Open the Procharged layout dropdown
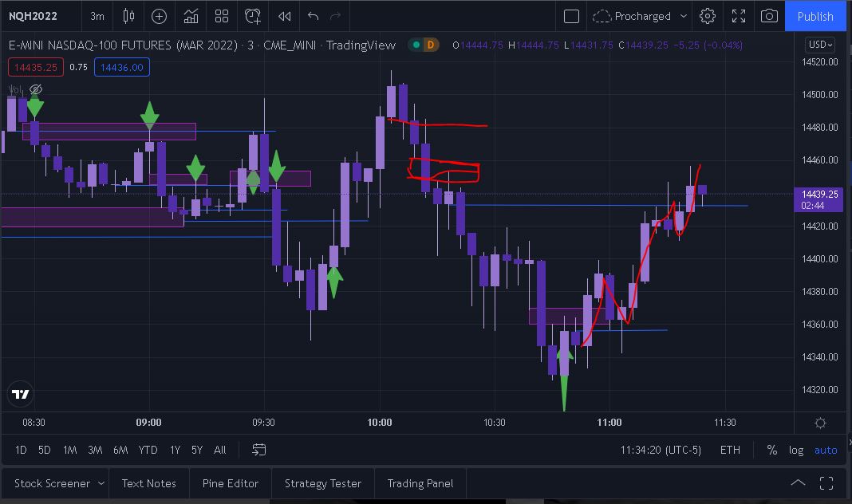This screenshot has height=504, width=852. [x=639, y=16]
